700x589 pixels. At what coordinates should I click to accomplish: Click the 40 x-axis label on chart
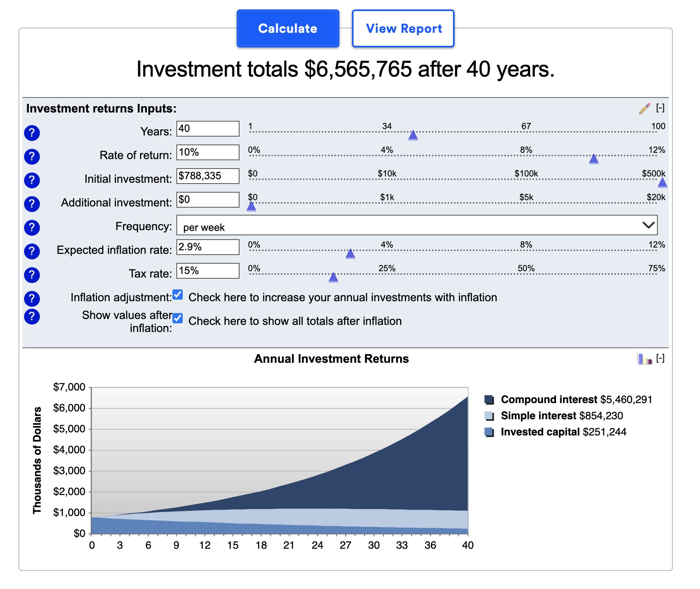pyautogui.click(x=468, y=545)
